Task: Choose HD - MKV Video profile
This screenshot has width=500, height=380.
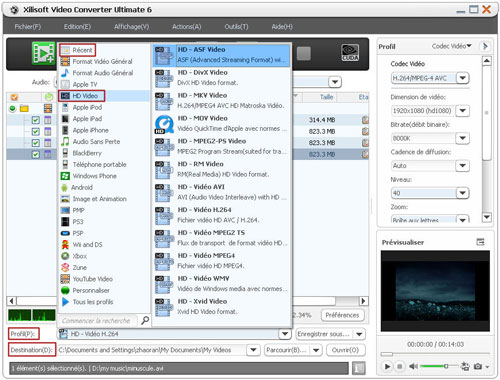Action: click(222, 101)
